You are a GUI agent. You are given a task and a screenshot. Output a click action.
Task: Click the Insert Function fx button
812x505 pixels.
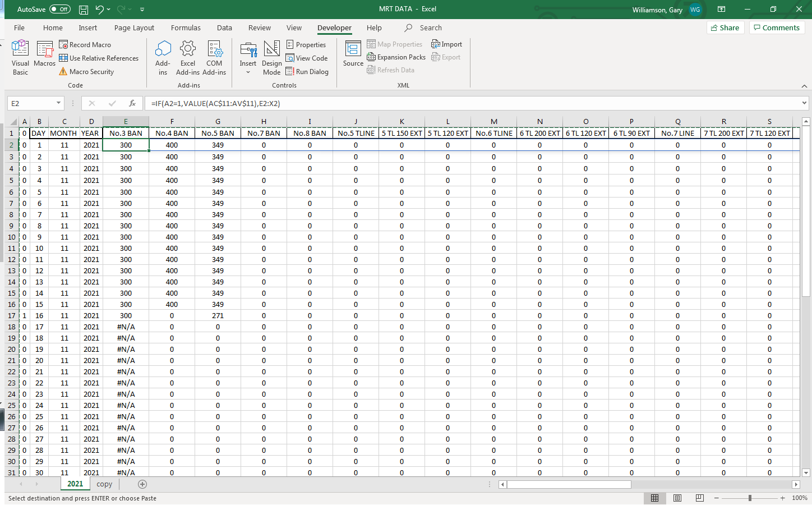pyautogui.click(x=132, y=103)
